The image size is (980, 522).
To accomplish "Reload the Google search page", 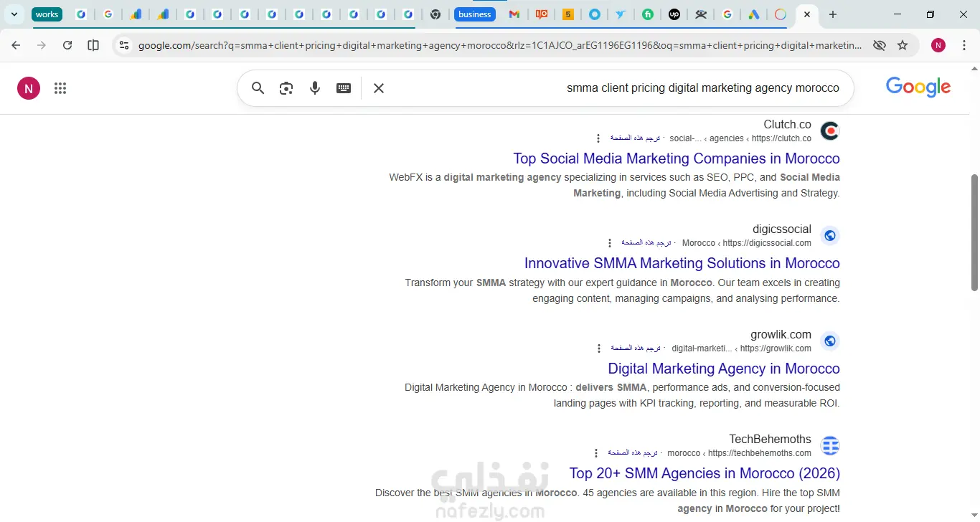I will (67, 45).
